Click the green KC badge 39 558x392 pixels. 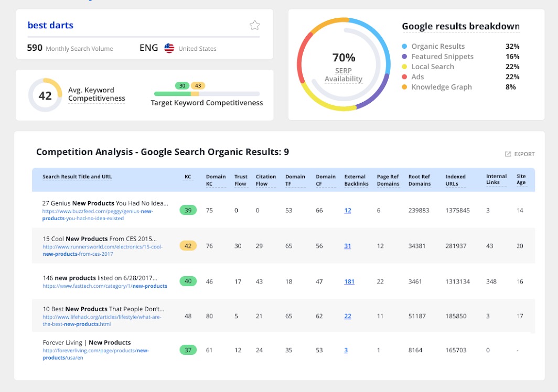point(188,210)
